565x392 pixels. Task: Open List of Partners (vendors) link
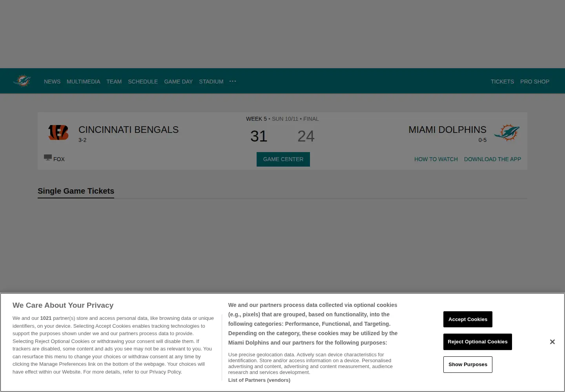(259, 380)
